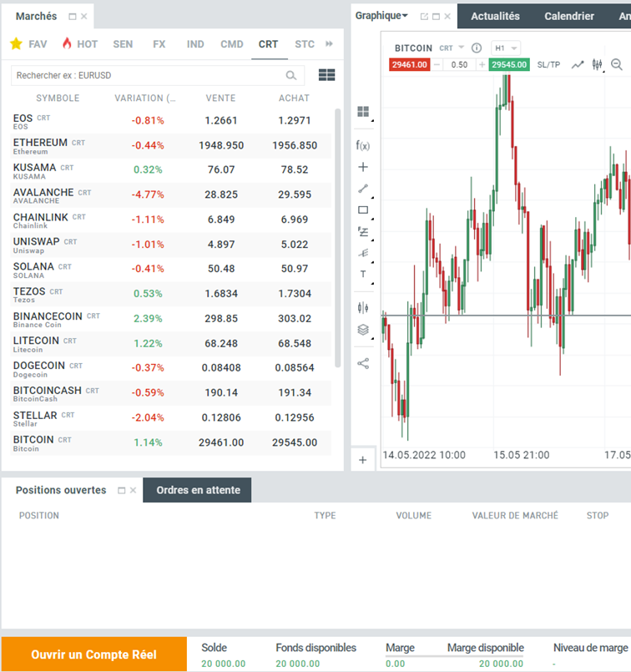Select the BINANCECOIN row

[x=170, y=319]
